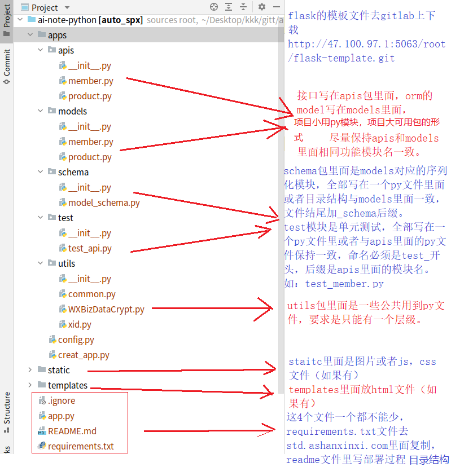
Task: Select model_schema.py in the schema folder
Action: tap(104, 202)
